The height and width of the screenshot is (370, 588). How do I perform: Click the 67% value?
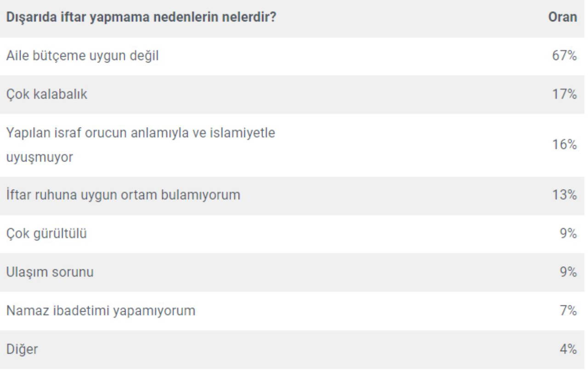pyautogui.click(x=564, y=56)
